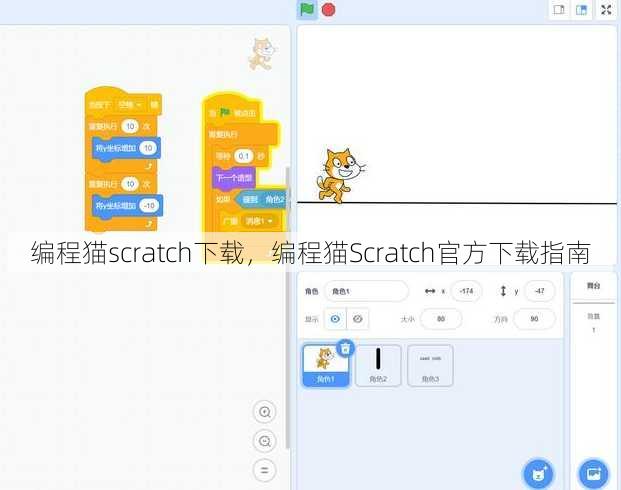621x490 pixels.
Task: Click the orange forever loop block
Action: coord(242,135)
